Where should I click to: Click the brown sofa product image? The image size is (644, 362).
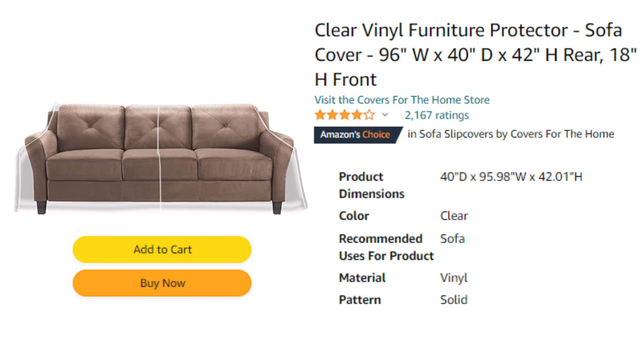160,158
